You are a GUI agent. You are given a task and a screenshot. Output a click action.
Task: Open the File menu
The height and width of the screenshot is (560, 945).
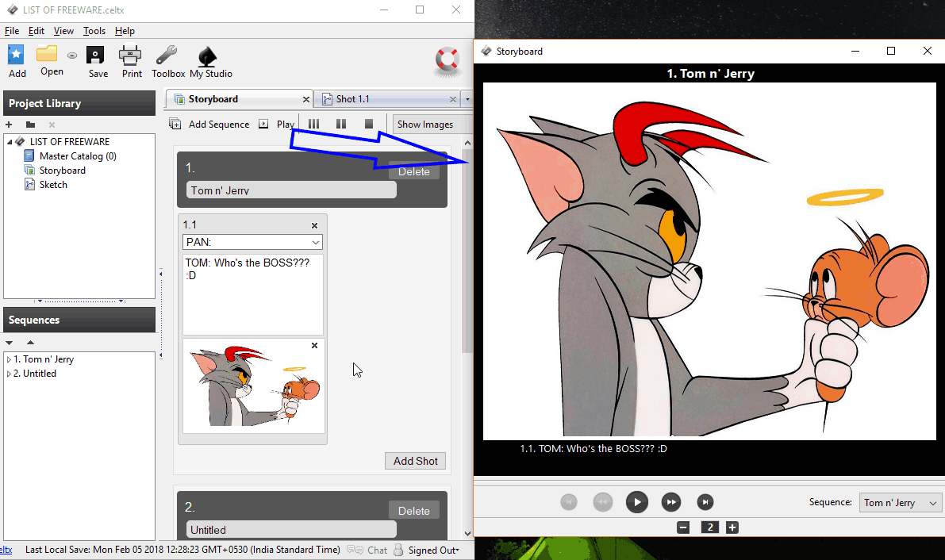tap(12, 31)
